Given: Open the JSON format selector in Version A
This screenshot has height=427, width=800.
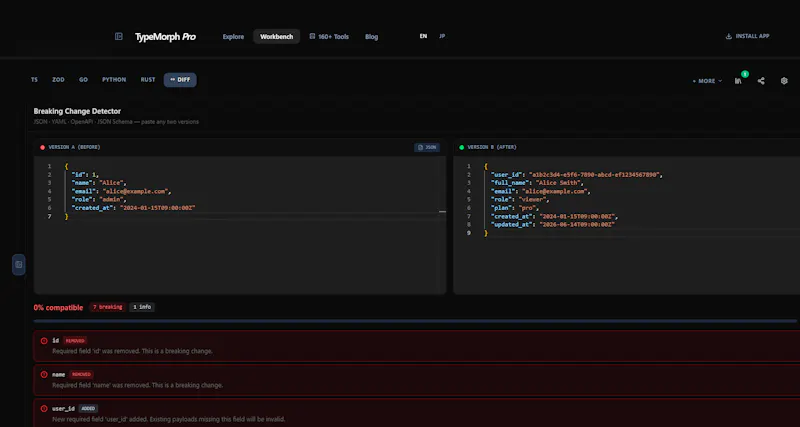Looking at the screenshot, I should (427, 147).
